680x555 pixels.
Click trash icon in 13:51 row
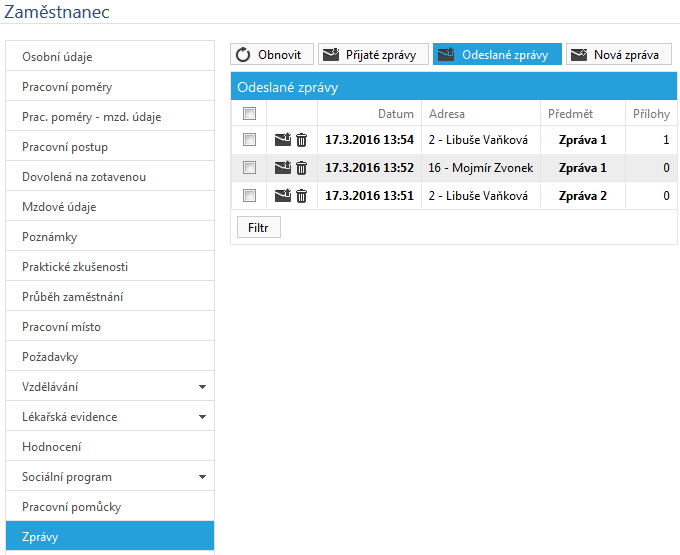pos(301,196)
